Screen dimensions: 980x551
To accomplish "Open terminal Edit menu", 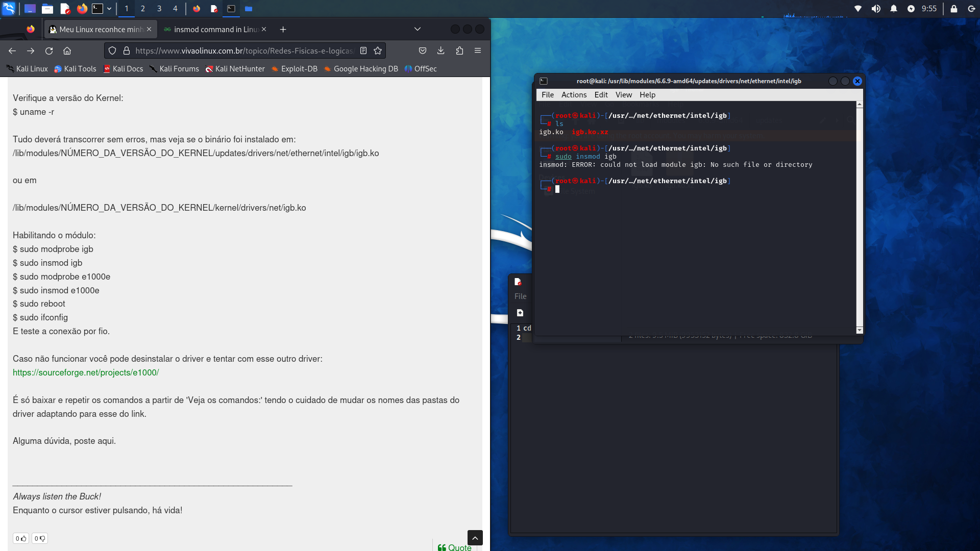I will point(601,95).
